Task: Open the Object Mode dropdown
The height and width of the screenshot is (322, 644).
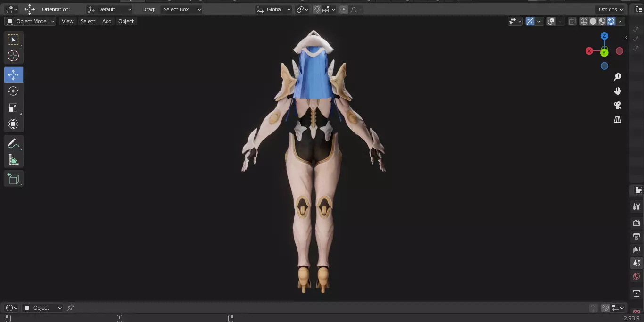Action: (30, 21)
